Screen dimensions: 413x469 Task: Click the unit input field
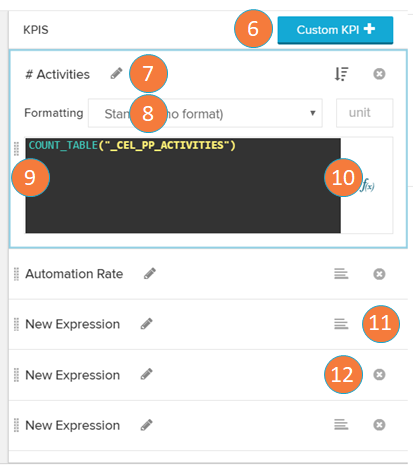click(x=364, y=113)
